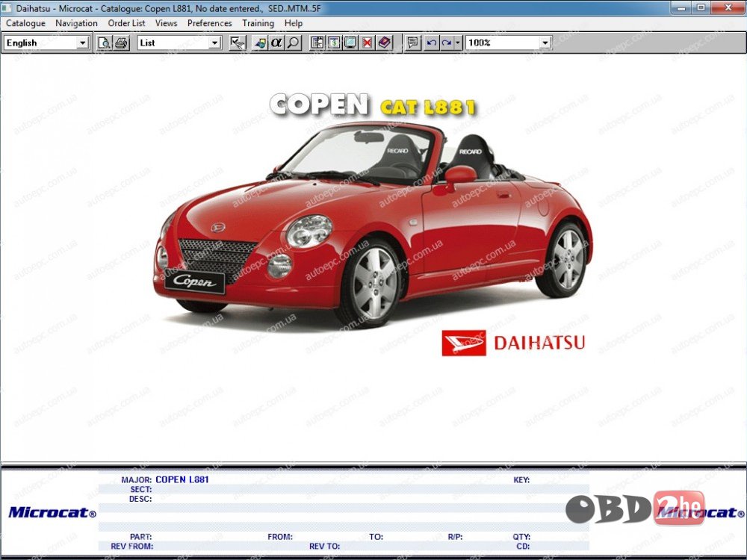The image size is (747, 560).
Task: Click the red Copen car image
Action: pos(373,224)
